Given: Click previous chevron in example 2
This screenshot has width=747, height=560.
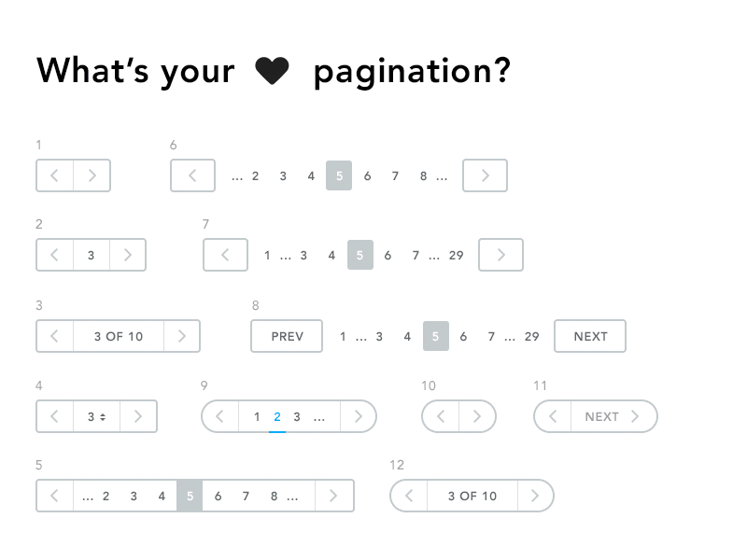Looking at the screenshot, I should tap(54, 255).
